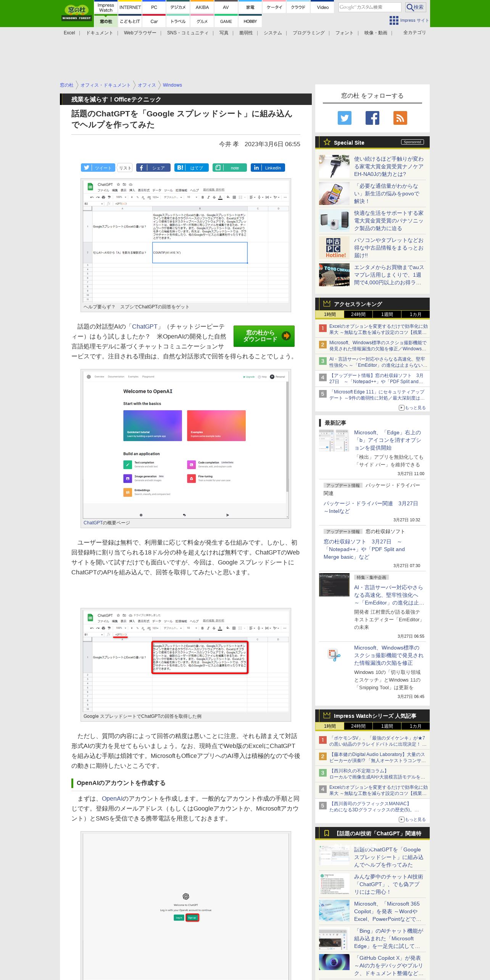490x980 pixels.
Task: Open パッケージ・ドライバー関連 3月27日 article
Action: pos(371,507)
